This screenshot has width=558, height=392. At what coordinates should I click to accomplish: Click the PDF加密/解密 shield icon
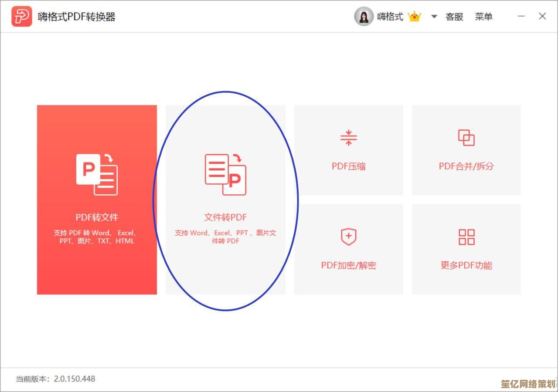pos(348,237)
